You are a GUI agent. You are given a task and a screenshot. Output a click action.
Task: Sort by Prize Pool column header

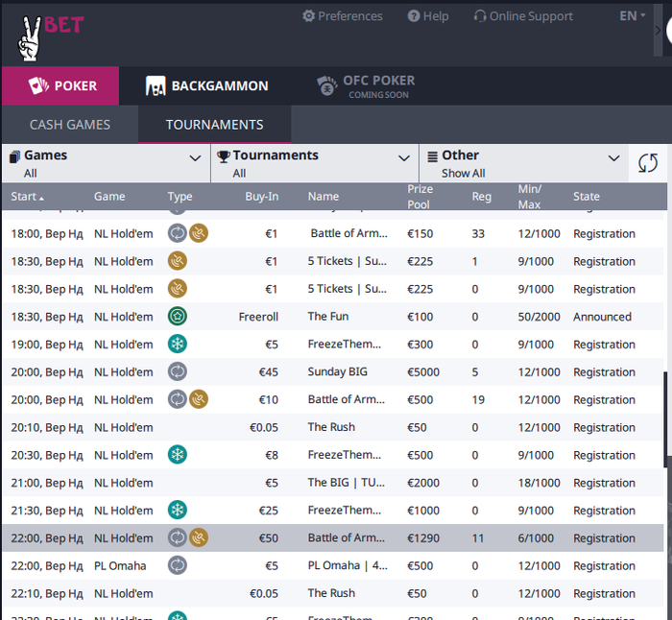pos(420,197)
